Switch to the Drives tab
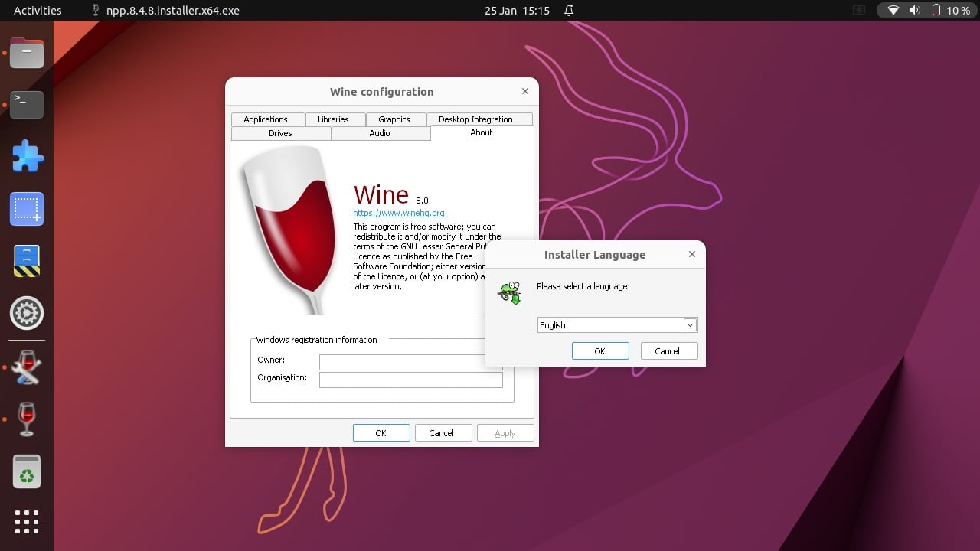980x551 pixels. [x=280, y=133]
